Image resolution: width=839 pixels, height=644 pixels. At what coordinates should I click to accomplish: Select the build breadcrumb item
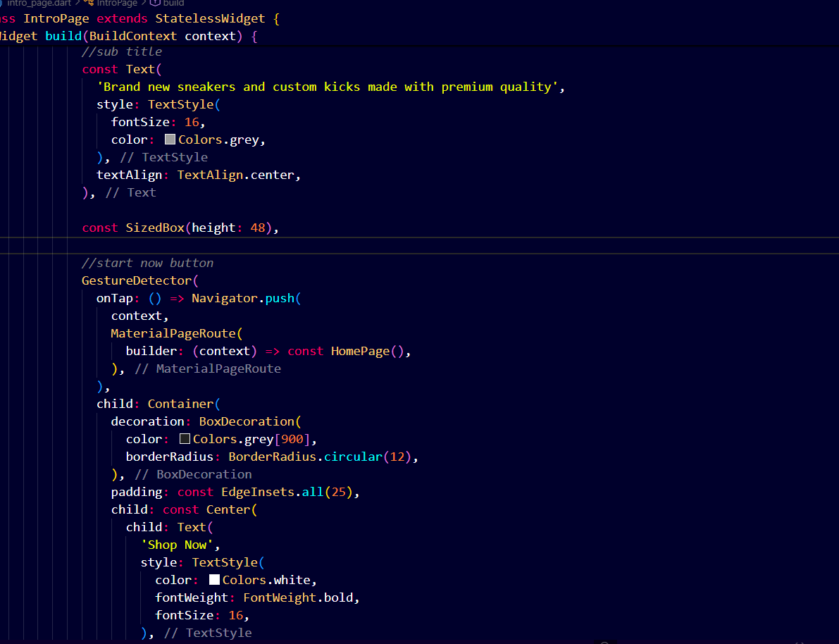[x=168, y=4]
